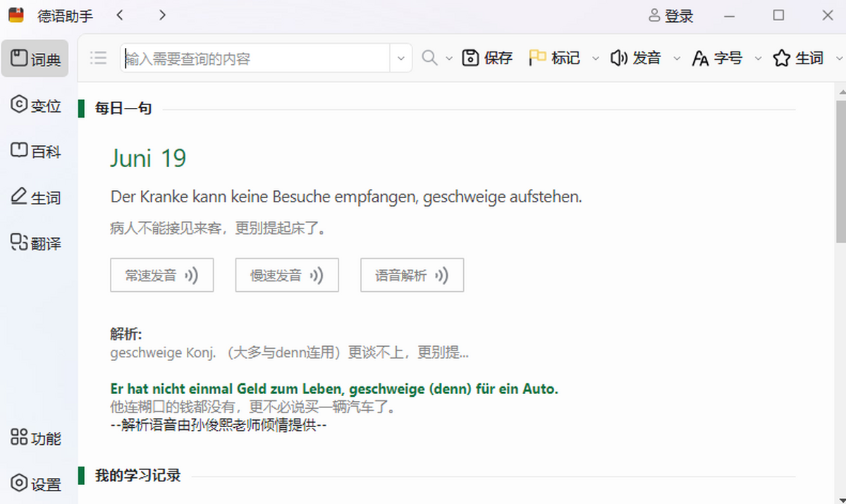Open the 发音 pronunciation dropdown arrow
This screenshot has width=846, height=504.
click(x=678, y=59)
